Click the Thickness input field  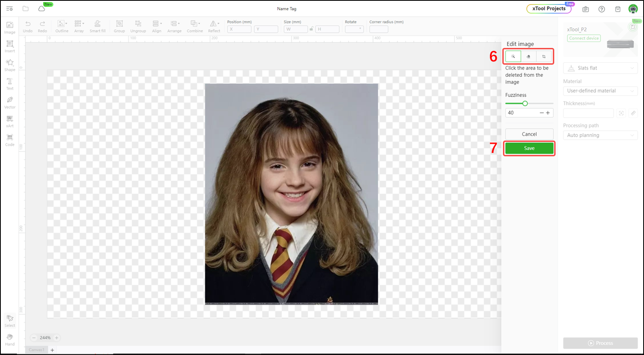pyautogui.click(x=589, y=113)
